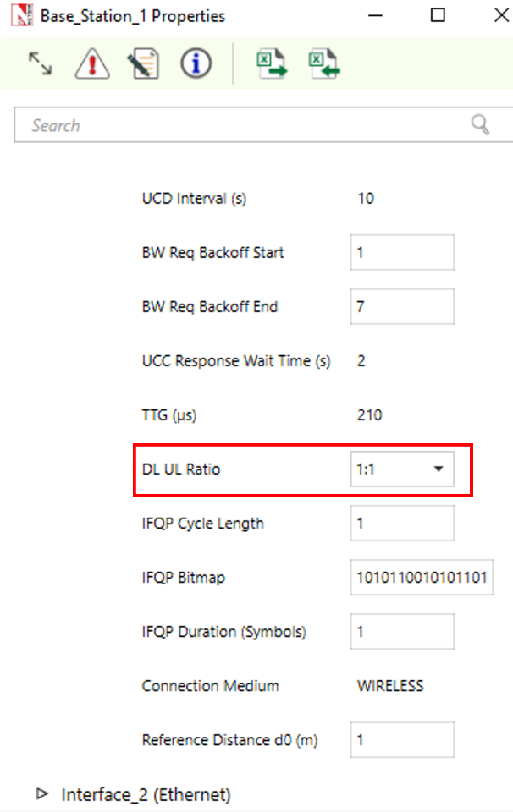
Task: Click the Search properties text box
Action: pos(245,125)
